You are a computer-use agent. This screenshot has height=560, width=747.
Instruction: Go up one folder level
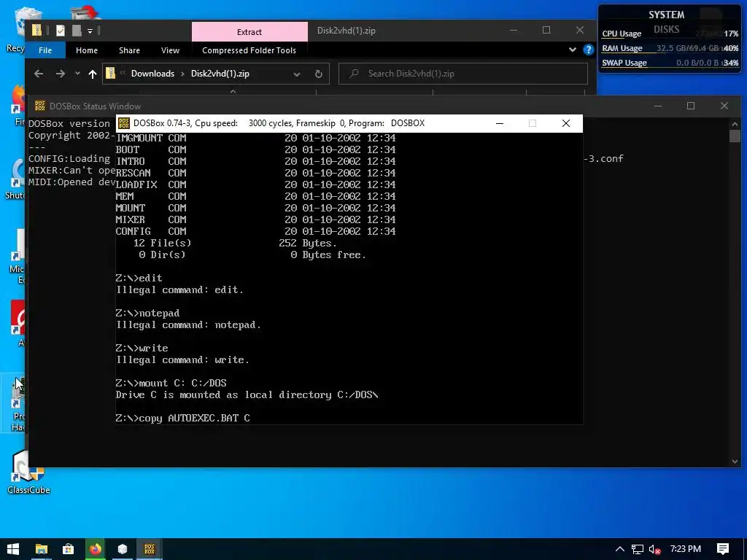(x=93, y=74)
